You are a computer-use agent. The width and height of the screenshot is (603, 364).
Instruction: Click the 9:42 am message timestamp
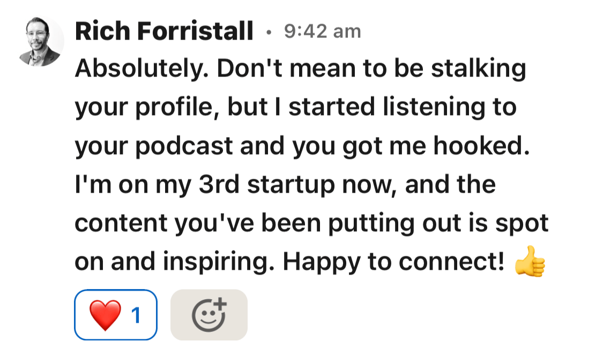pos(322,32)
